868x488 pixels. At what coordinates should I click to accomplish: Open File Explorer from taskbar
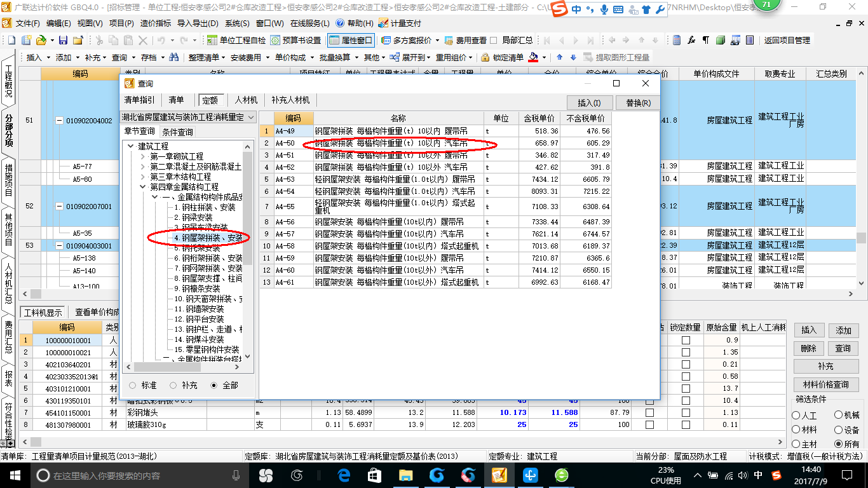(406, 475)
